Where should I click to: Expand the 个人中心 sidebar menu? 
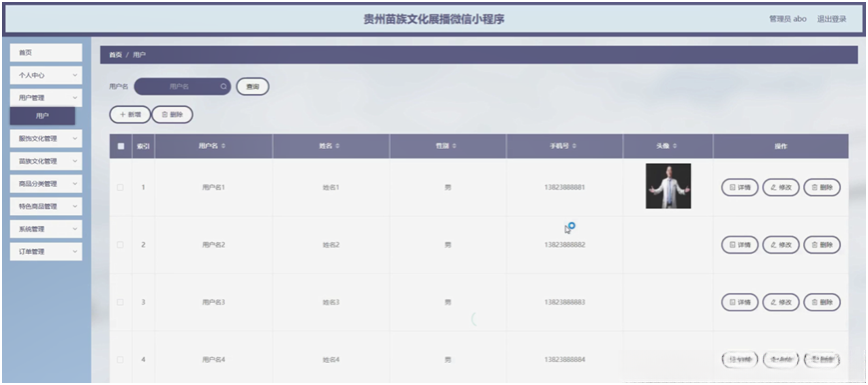pyautogui.click(x=46, y=75)
